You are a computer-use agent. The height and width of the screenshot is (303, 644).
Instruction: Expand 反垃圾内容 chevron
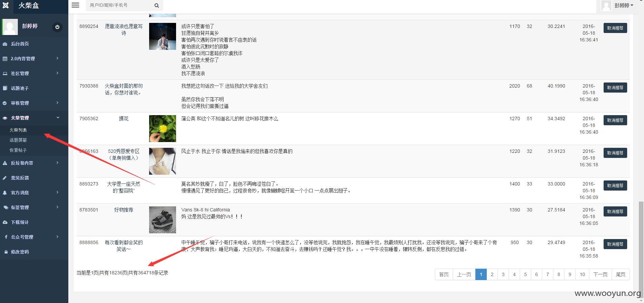[x=58, y=163]
